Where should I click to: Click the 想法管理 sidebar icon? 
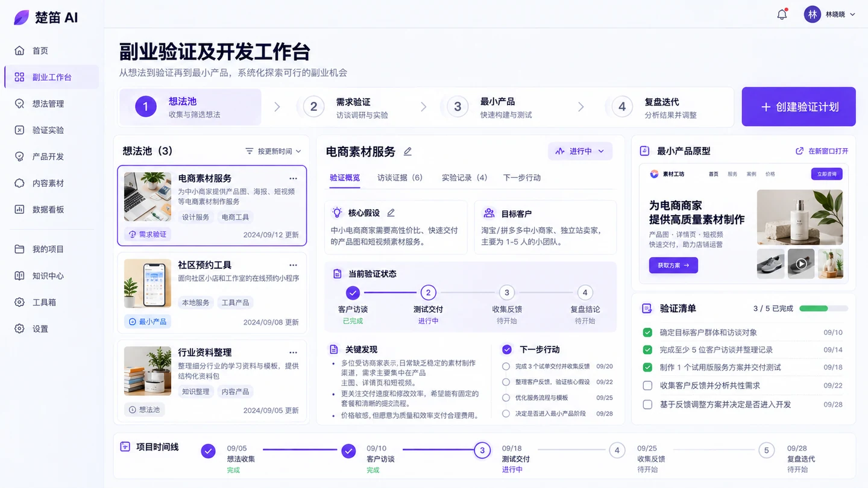point(19,104)
